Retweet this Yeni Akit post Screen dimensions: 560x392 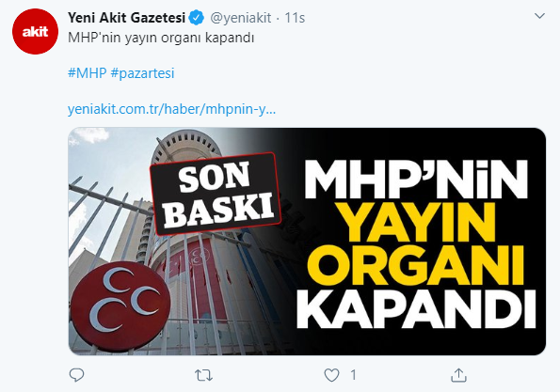[x=203, y=375]
